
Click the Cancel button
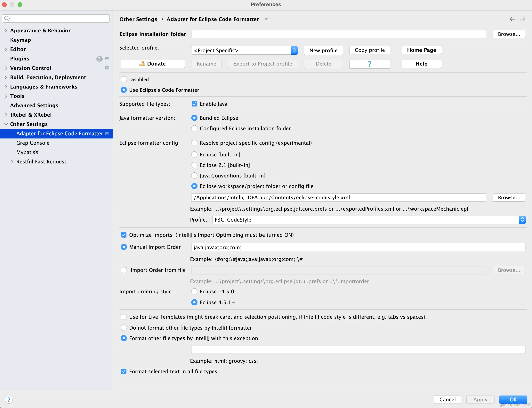click(447, 399)
